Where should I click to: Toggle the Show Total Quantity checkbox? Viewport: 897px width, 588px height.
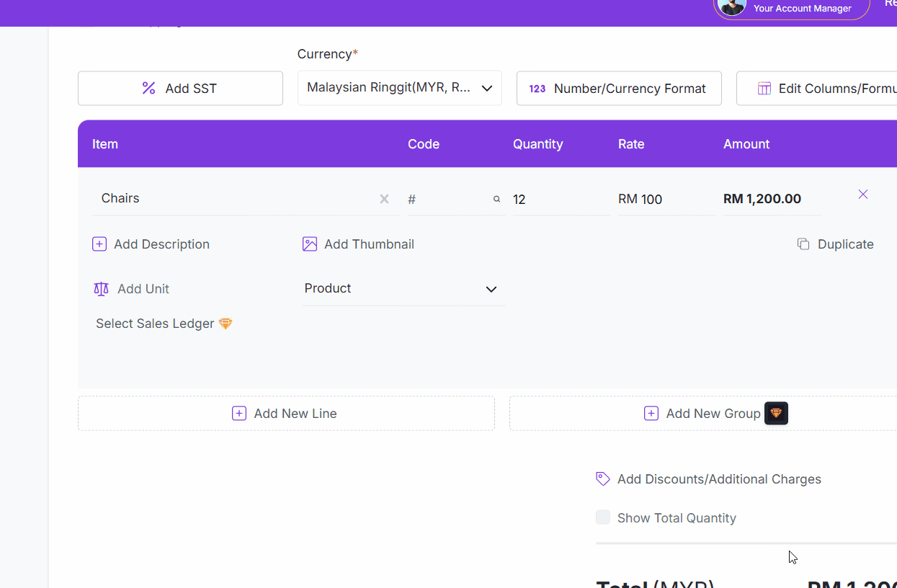click(x=603, y=517)
